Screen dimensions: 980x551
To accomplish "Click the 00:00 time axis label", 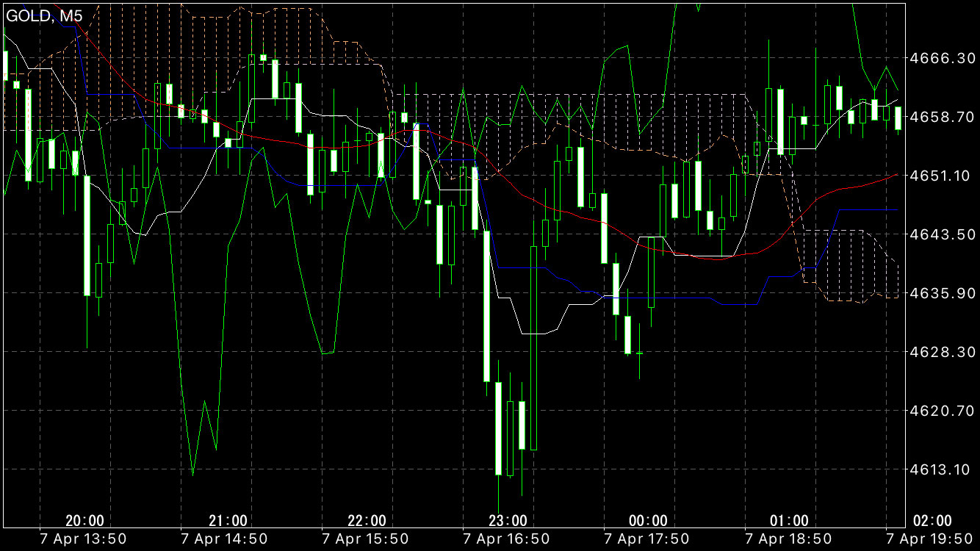I will tap(649, 521).
